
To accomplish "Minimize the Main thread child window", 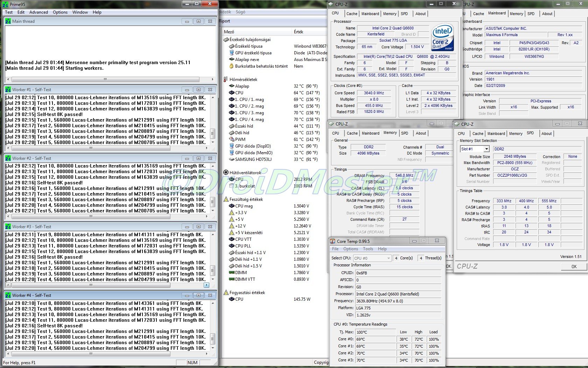I will 187,21.
